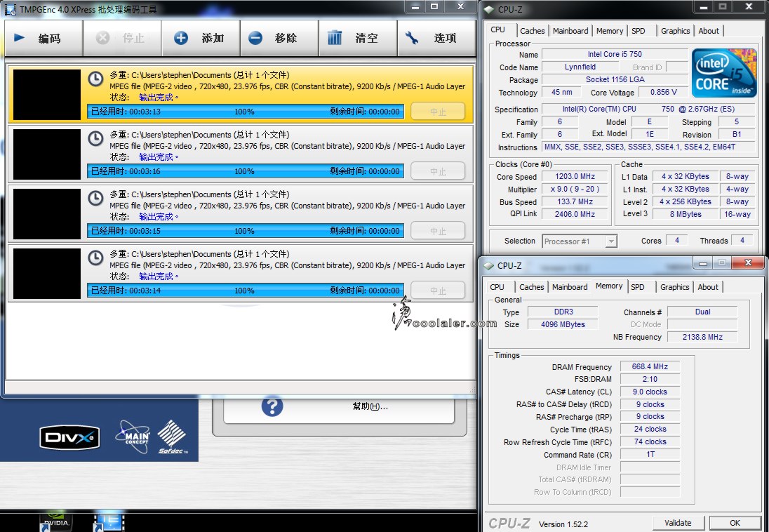Screen dimensions: 769x532
Task: Click the QPI Link 2406.0 MHz value
Action: pos(575,214)
